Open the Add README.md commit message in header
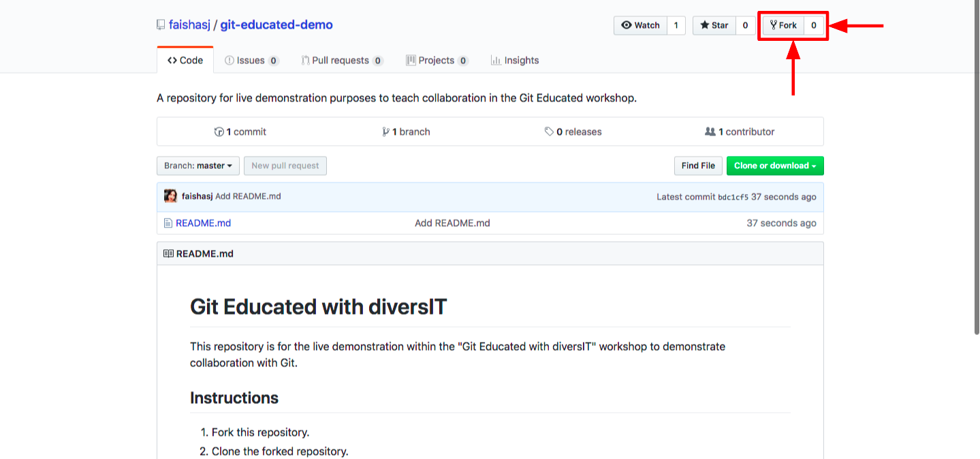Image resolution: width=980 pixels, height=459 pixels. click(x=248, y=196)
